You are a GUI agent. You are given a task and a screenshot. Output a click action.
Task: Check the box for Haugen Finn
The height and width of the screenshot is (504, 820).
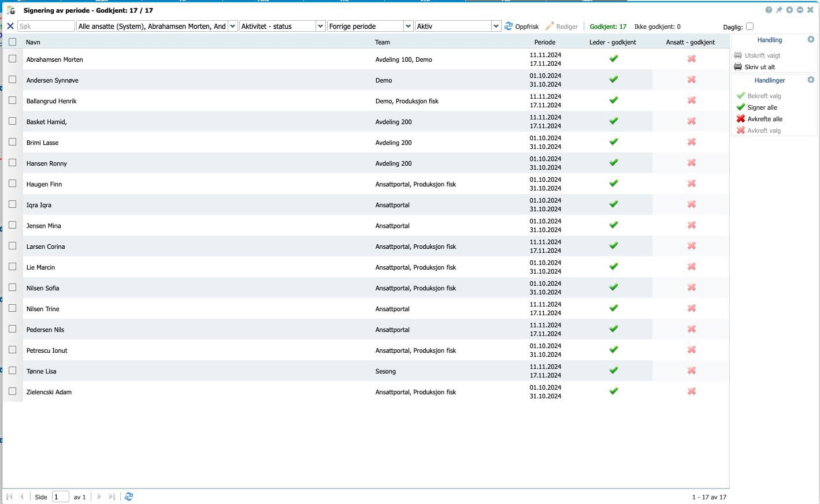(x=12, y=183)
